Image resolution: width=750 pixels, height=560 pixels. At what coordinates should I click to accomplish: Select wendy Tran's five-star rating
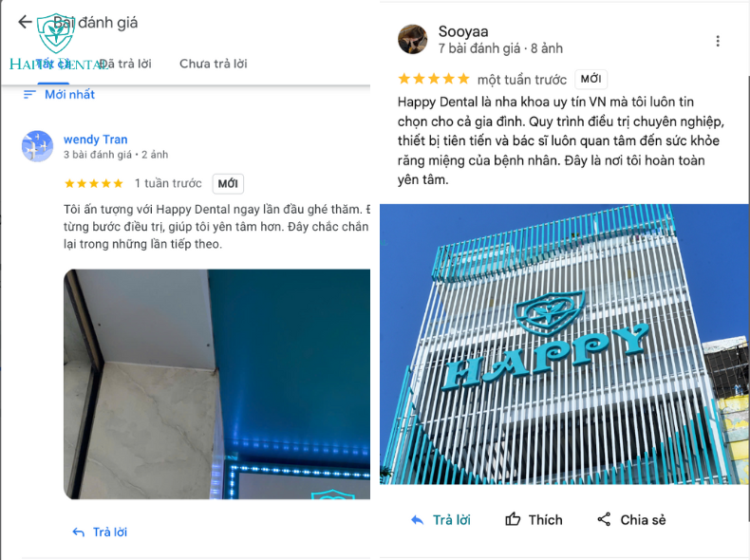pyautogui.click(x=94, y=183)
